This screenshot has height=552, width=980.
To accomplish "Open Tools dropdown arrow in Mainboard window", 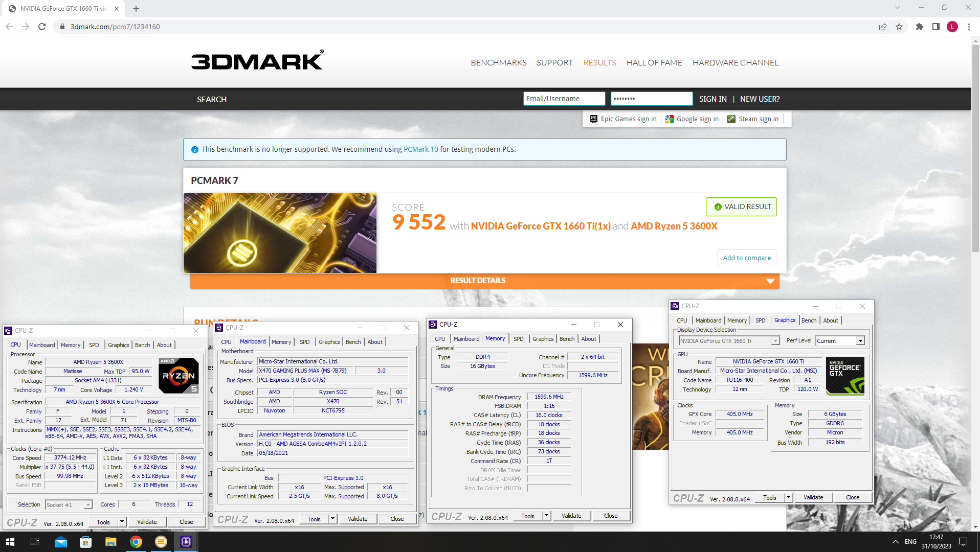I will tap(332, 519).
